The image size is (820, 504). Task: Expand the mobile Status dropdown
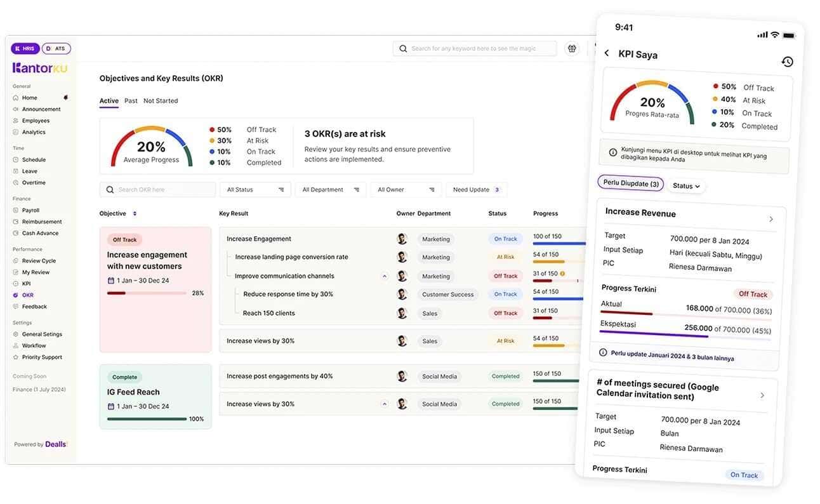point(686,186)
